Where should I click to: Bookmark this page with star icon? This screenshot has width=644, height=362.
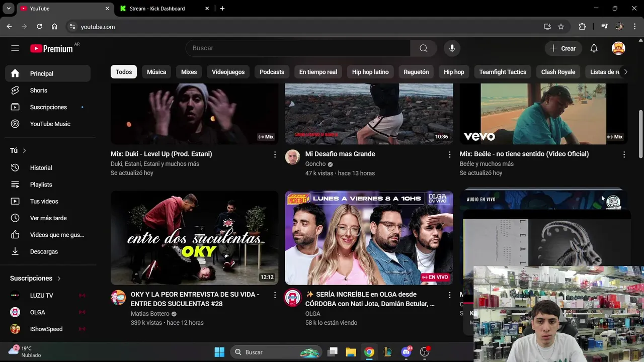coord(561,27)
